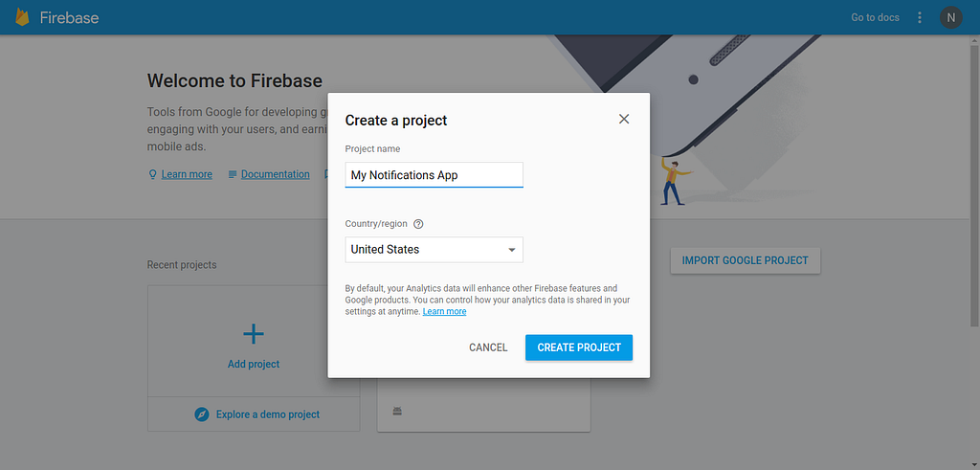Click IMPORT GOOGLE PROJECT button
Image resolution: width=980 pixels, height=470 pixels.
[745, 260]
